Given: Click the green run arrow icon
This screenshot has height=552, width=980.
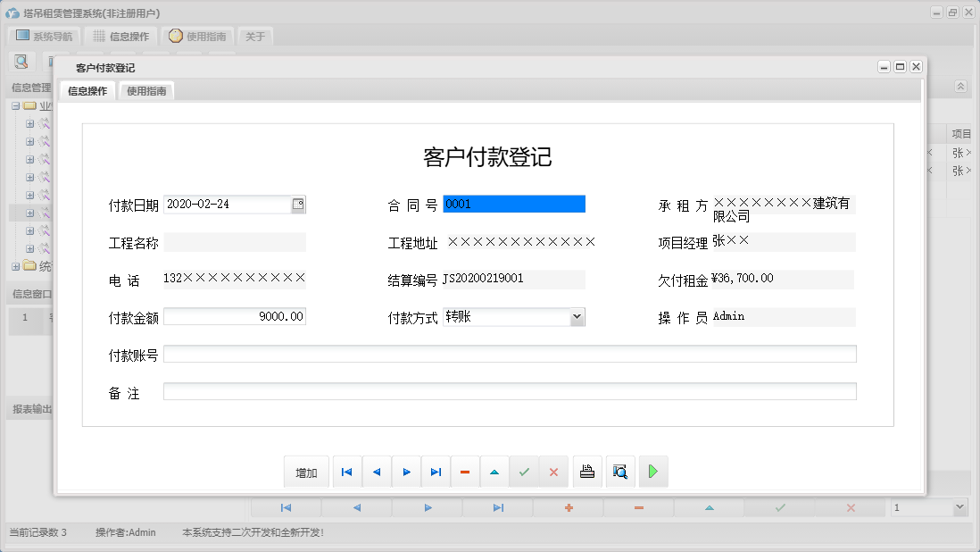Looking at the screenshot, I should pyautogui.click(x=652, y=471).
